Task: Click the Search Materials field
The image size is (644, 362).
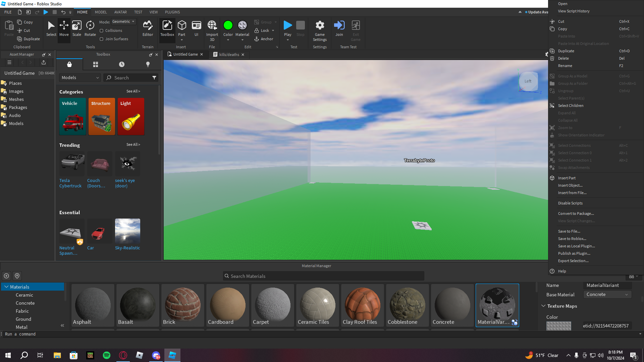Action: (x=324, y=276)
